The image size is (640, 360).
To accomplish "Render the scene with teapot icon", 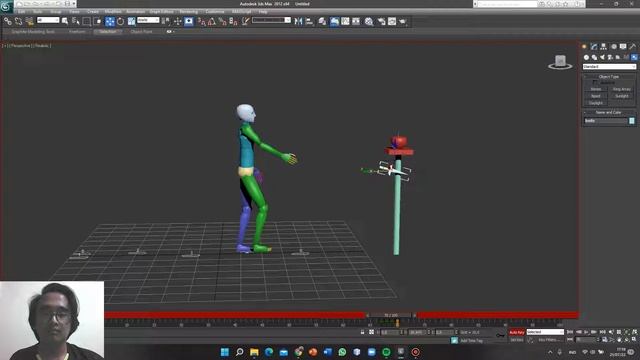I will click(x=403, y=21).
